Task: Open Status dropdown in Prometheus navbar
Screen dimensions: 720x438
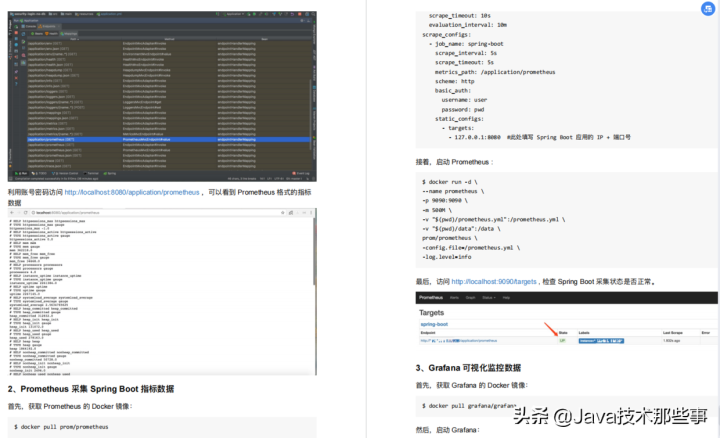Action: click(489, 298)
